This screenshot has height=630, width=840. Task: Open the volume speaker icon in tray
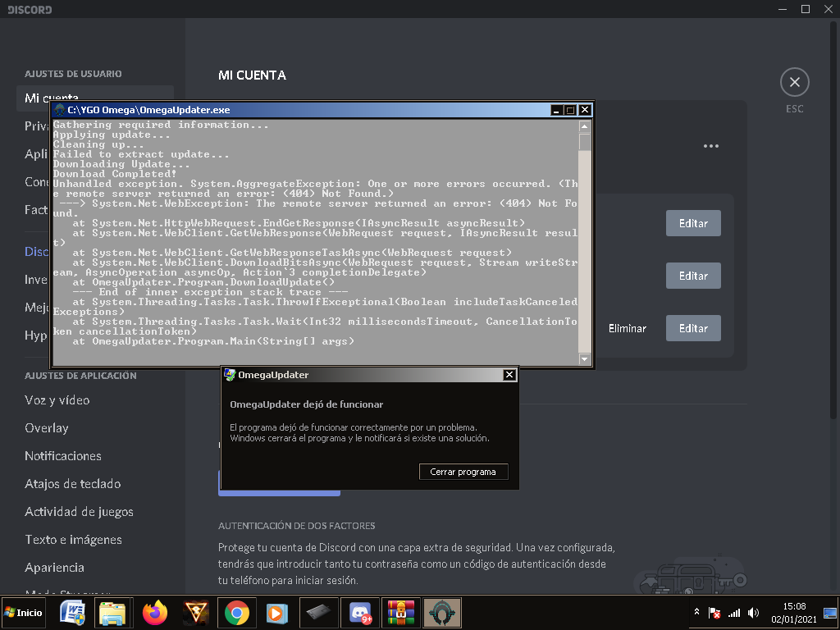[x=753, y=612]
